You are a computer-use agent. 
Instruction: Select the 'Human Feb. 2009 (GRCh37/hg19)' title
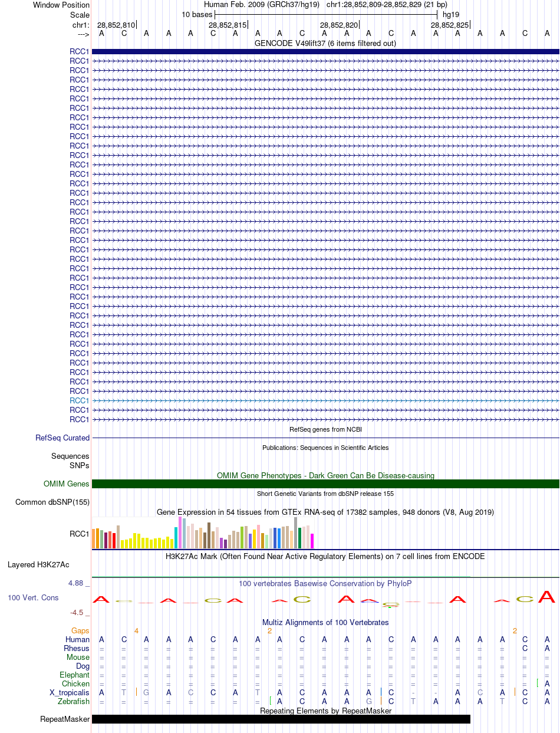(x=261, y=5)
